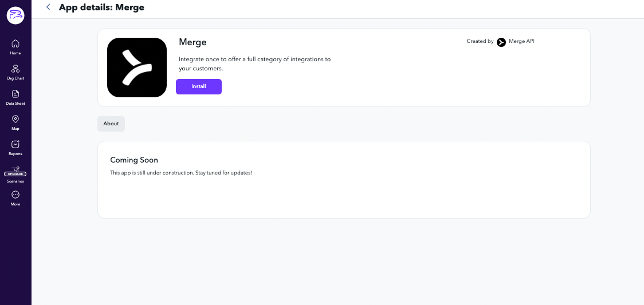
Task: Select the Map pin icon
Action: [15, 119]
